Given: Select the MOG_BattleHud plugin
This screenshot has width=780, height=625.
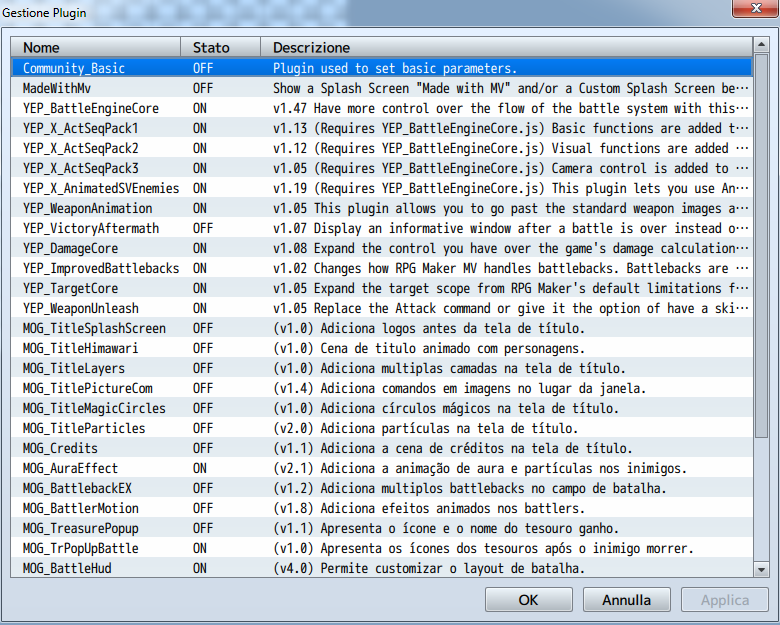Looking at the screenshot, I should (382, 568).
